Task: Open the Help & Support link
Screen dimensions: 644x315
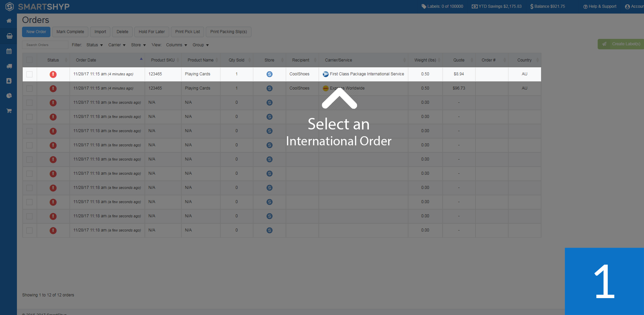Action: coord(600,6)
